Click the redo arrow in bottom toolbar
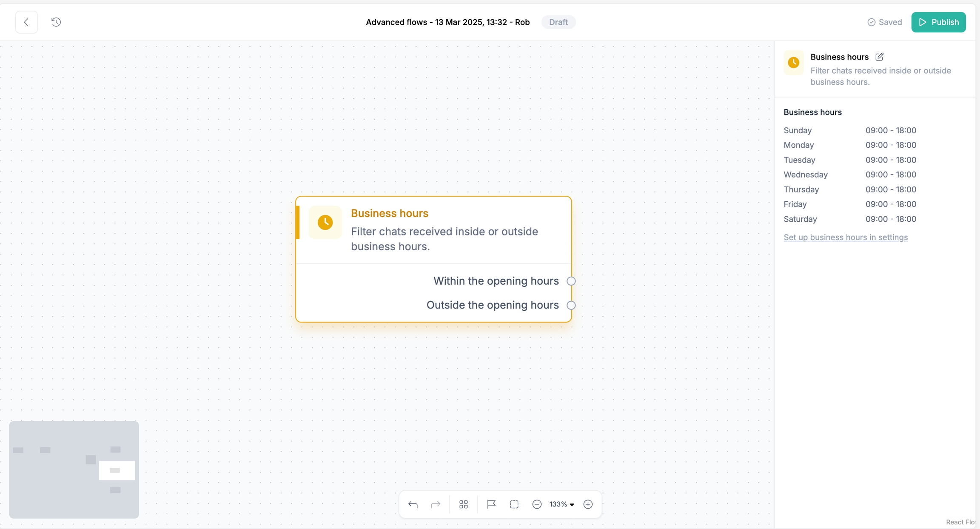 (x=436, y=504)
